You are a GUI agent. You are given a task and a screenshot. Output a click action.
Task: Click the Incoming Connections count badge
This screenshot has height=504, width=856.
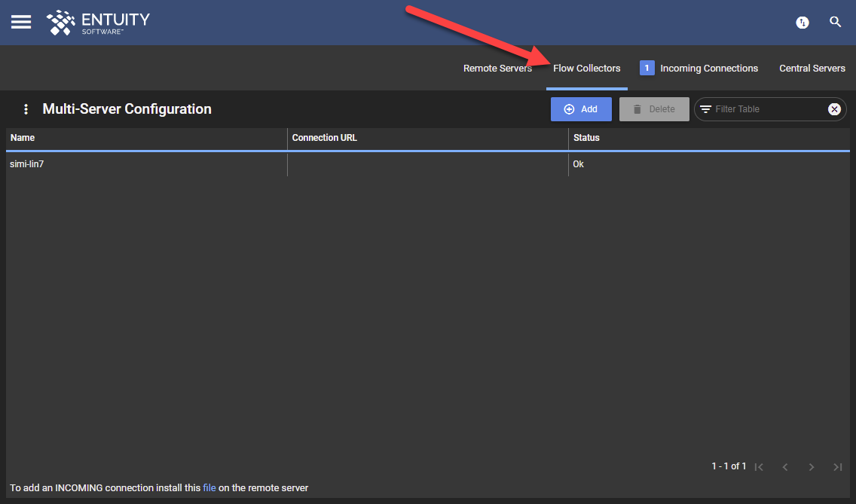pos(647,68)
